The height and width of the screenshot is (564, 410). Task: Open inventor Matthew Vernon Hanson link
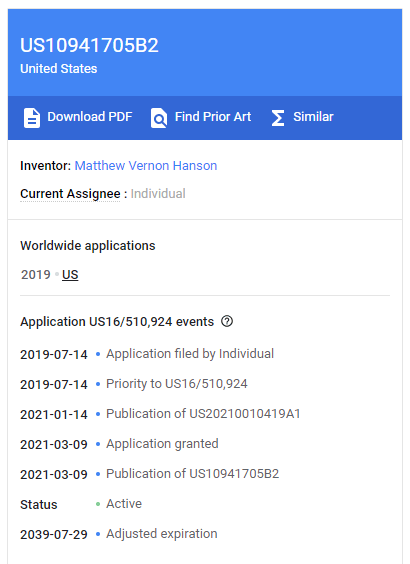[x=146, y=165]
